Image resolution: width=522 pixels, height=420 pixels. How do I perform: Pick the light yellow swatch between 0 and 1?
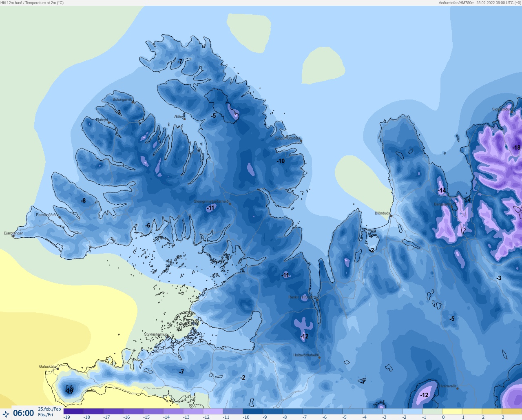[x=452, y=411]
